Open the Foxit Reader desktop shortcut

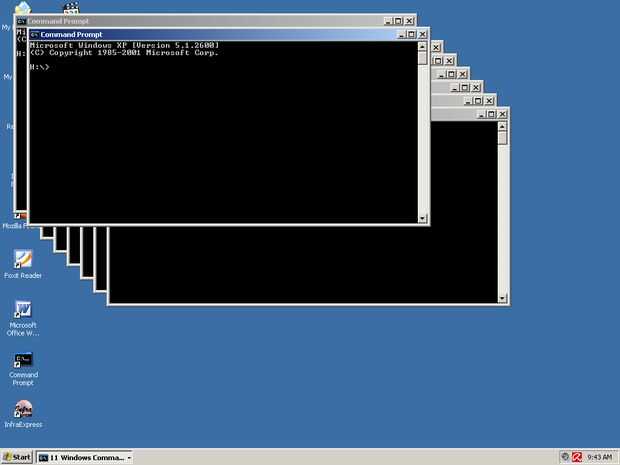(23, 264)
